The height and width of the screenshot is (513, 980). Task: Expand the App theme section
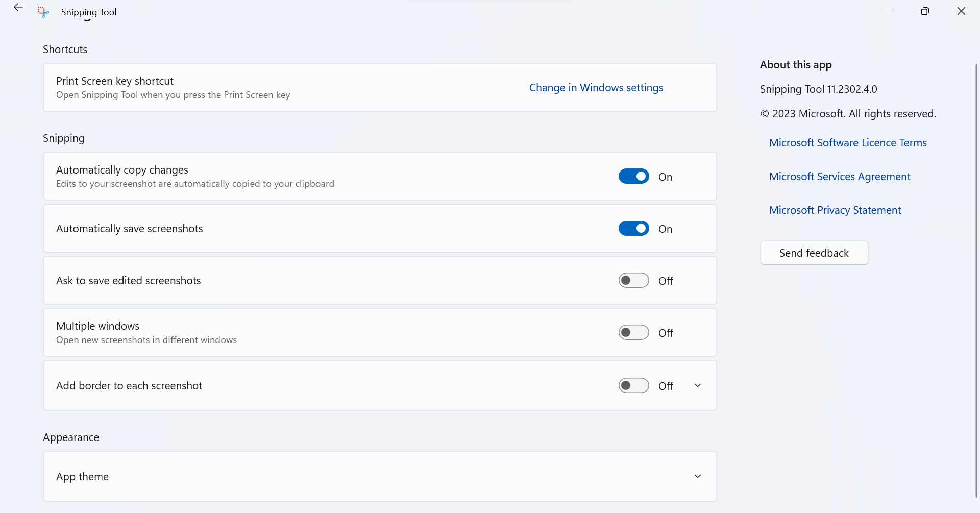click(x=698, y=476)
